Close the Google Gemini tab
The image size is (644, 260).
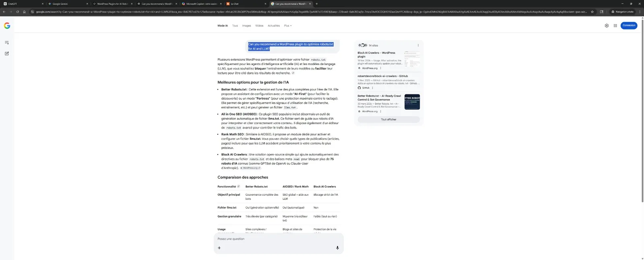[x=87, y=4]
